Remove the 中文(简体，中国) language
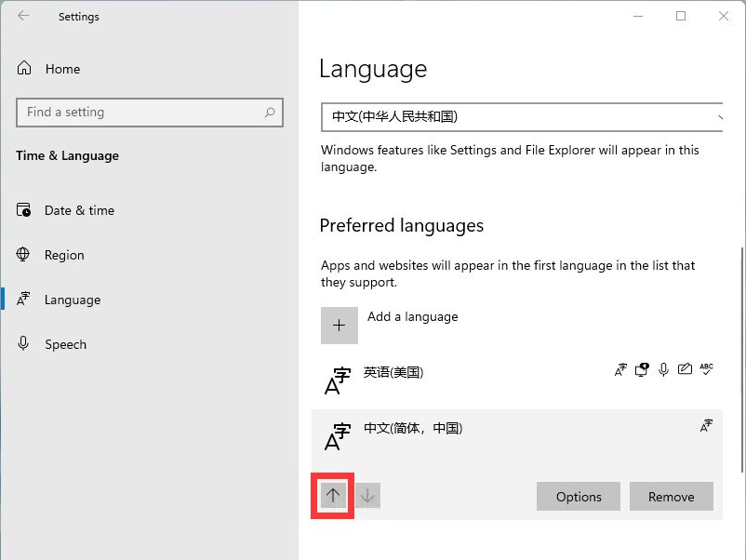 672,497
